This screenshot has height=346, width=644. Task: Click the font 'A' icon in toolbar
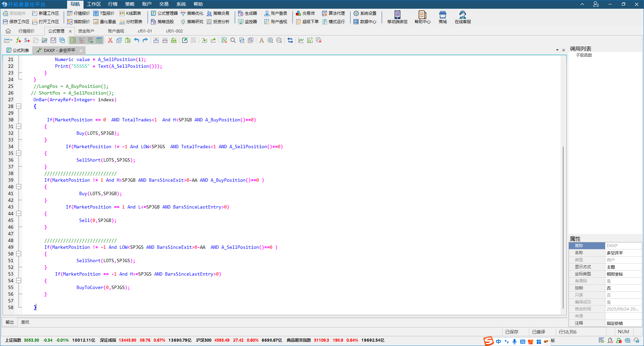click(x=262, y=40)
